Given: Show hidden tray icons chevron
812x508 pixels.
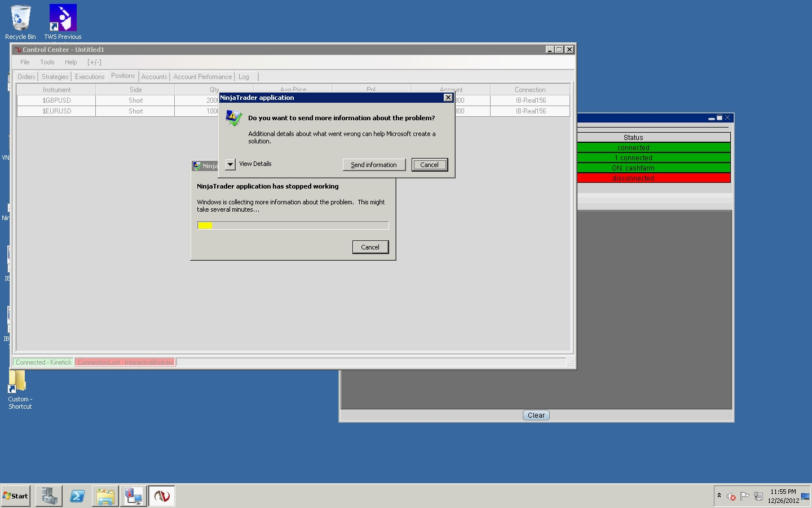Looking at the screenshot, I should click(x=719, y=496).
